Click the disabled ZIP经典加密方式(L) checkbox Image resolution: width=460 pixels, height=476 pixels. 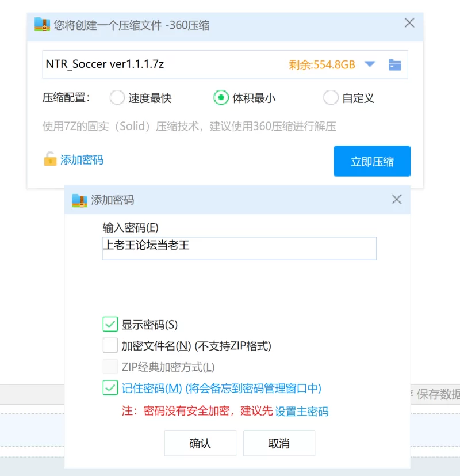pos(110,367)
